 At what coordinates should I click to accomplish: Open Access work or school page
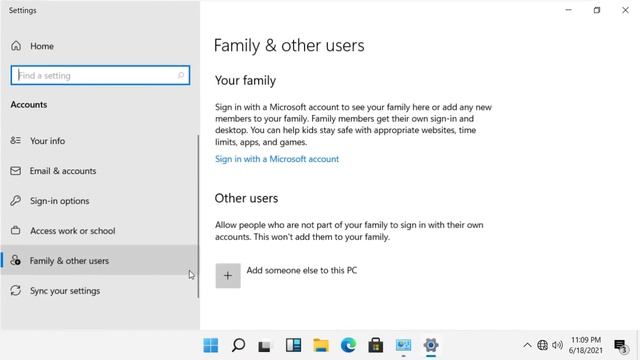click(100, 231)
